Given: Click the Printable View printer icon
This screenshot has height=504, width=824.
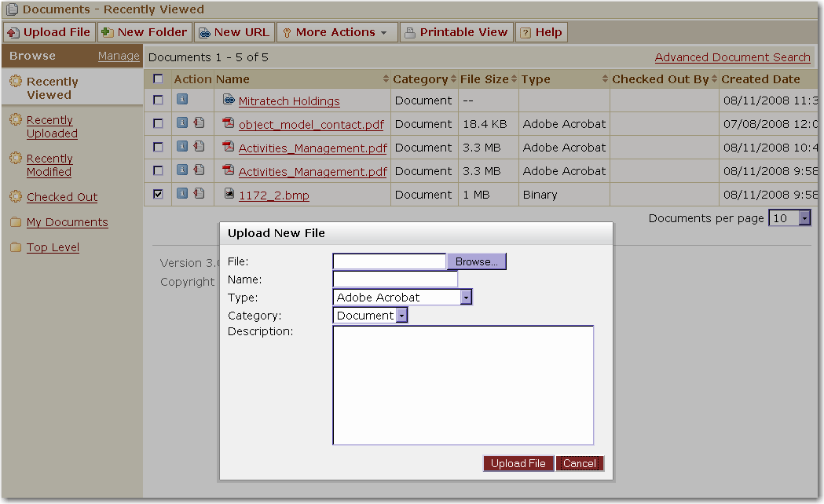Looking at the screenshot, I should [410, 32].
